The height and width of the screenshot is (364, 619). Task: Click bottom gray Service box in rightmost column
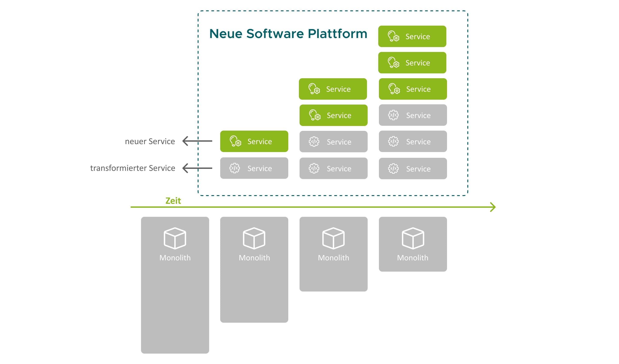pyautogui.click(x=413, y=168)
